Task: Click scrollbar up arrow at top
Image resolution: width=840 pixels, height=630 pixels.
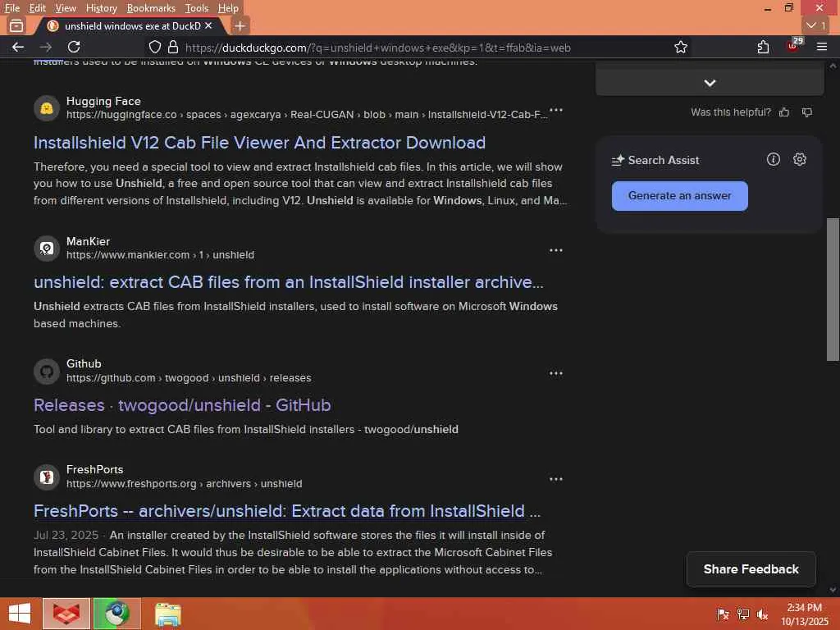Action: tap(833, 66)
